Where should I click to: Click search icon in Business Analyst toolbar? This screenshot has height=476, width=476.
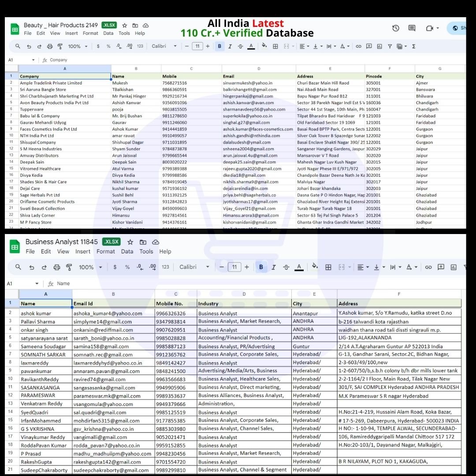[x=18, y=267]
